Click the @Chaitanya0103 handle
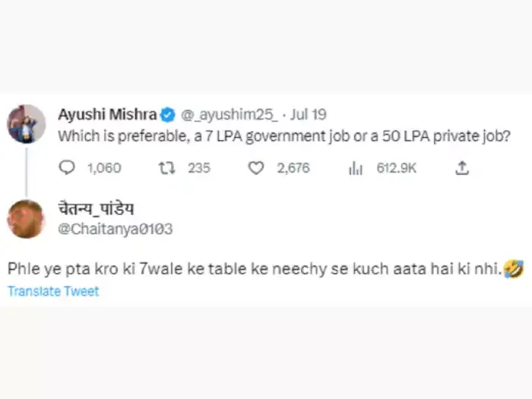532x399 pixels. click(106, 227)
